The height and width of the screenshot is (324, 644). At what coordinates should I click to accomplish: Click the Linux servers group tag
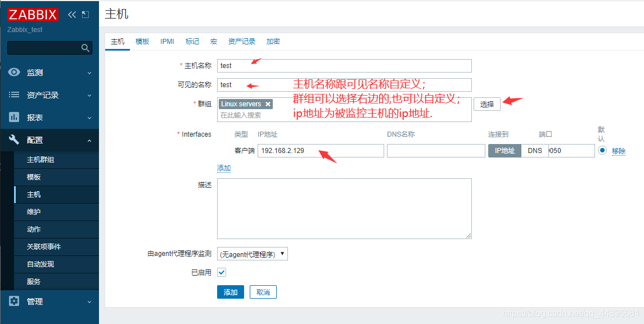[246, 104]
